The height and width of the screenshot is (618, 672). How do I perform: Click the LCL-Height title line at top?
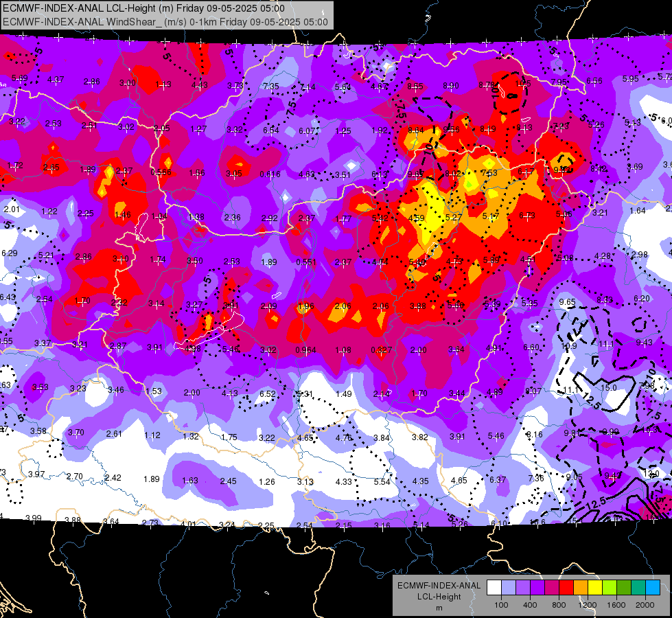coord(143,8)
